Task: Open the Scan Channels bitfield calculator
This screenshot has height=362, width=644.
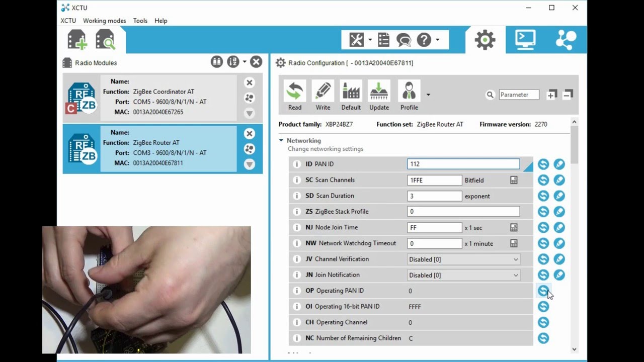Action: coord(514,180)
